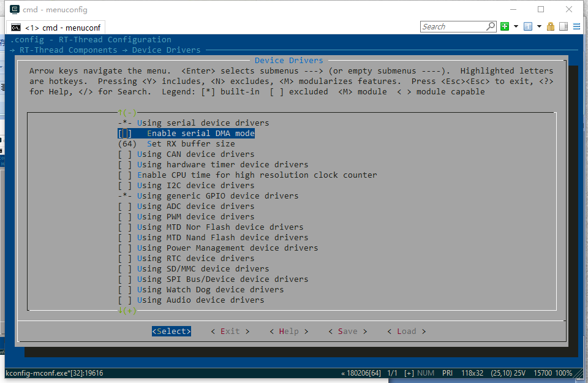Image resolution: width=588 pixels, height=383 pixels.
Task: Maximize the cmd - menuconfig window
Action: click(541, 9)
